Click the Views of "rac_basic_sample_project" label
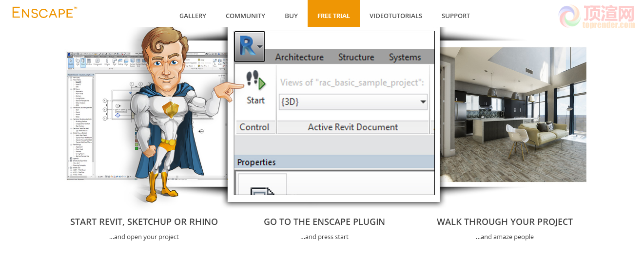 352,82
